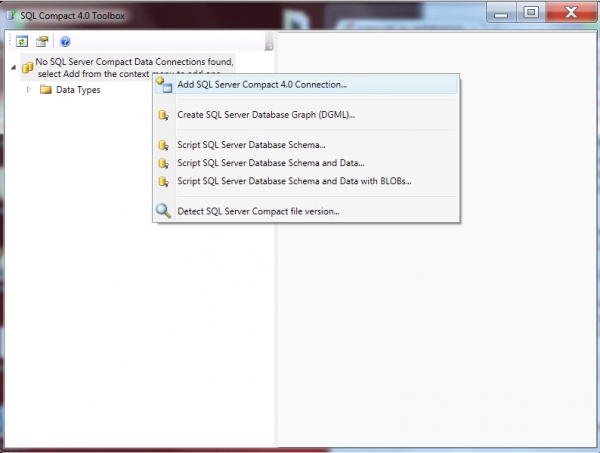Screen dimensions: 600x453
Task: Click the icon beside Script Database Schema and Data...
Action: point(163,163)
